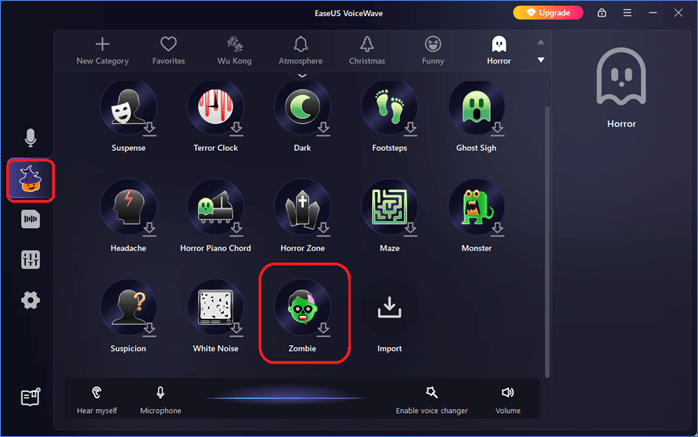Select the Horror Piano Chord effect
Image resolution: width=698 pixels, height=437 pixels.
pyautogui.click(x=215, y=209)
